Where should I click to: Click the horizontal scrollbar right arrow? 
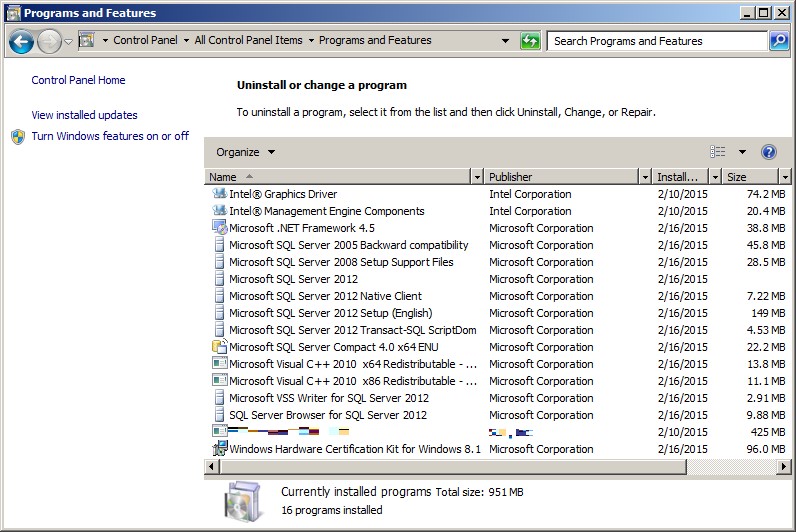coord(784,466)
